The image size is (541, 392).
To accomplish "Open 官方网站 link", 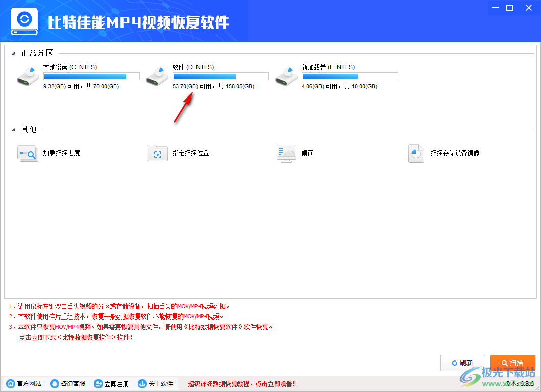I will point(29,384).
